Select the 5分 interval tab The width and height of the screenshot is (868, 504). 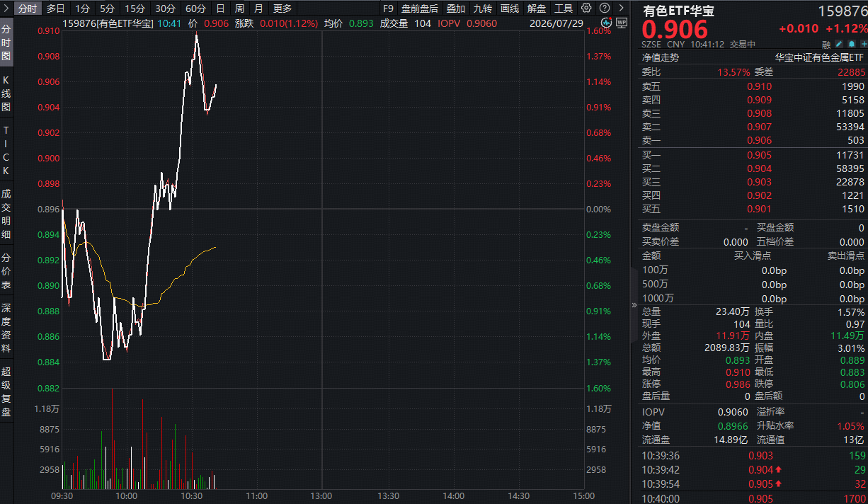click(107, 8)
